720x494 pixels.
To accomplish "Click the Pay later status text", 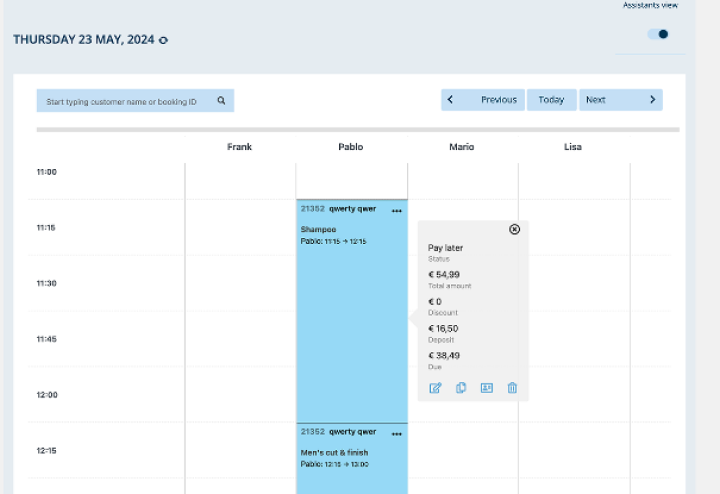I will tap(445, 248).
